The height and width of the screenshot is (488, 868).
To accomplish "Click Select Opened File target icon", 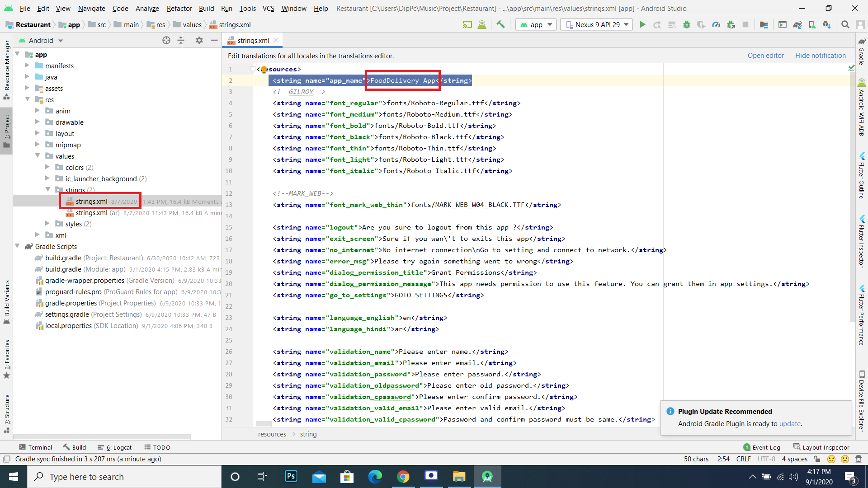I will 166,41.
